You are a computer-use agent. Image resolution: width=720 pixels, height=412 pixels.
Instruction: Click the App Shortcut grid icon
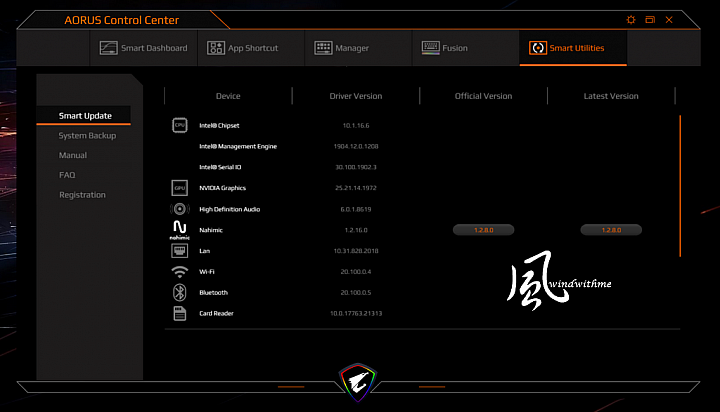coord(216,48)
